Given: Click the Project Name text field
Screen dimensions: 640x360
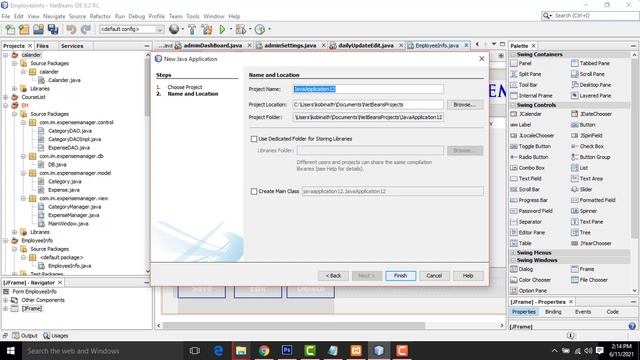Looking at the screenshot, I should (368, 89).
